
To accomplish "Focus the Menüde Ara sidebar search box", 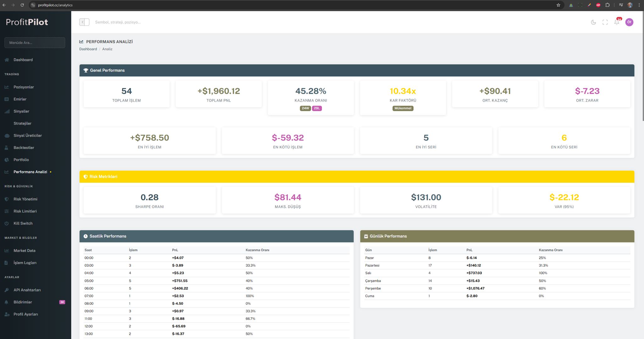I will point(35,43).
